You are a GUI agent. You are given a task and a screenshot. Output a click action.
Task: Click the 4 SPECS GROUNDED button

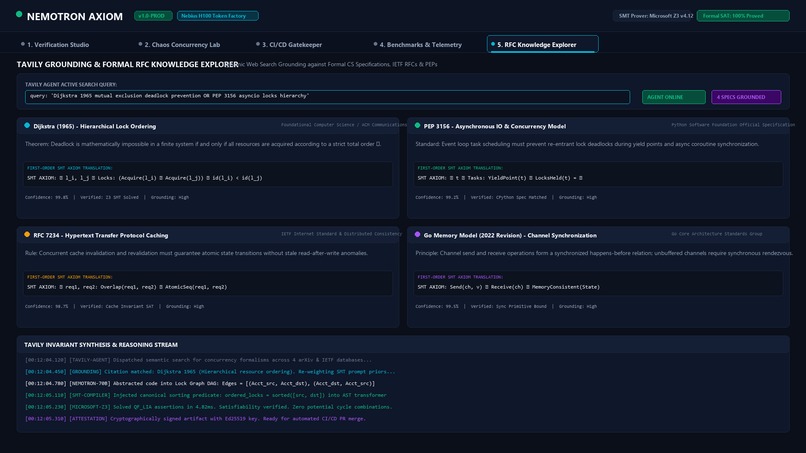pyautogui.click(x=746, y=97)
